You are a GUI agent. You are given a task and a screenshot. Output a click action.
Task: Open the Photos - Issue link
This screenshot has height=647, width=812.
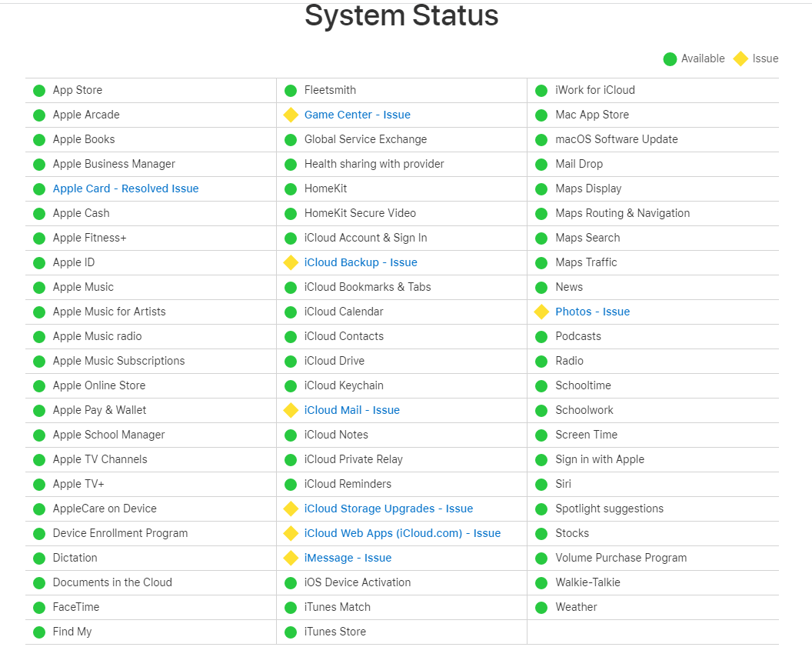pos(592,312)
